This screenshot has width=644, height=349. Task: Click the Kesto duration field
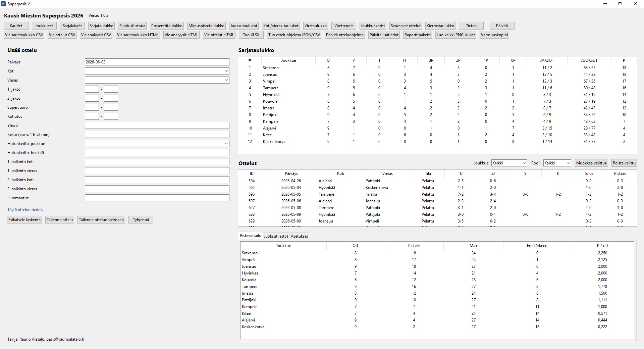[157, 135]
